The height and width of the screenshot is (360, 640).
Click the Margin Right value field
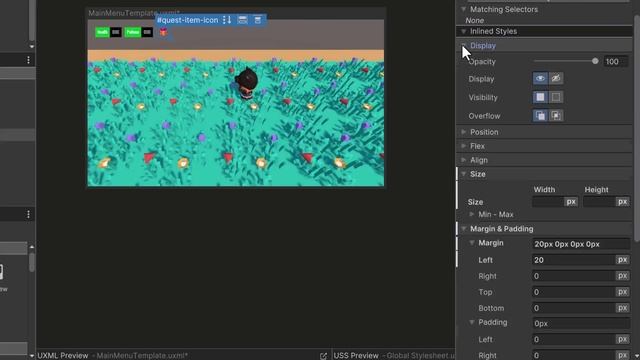tap(573, 276)
